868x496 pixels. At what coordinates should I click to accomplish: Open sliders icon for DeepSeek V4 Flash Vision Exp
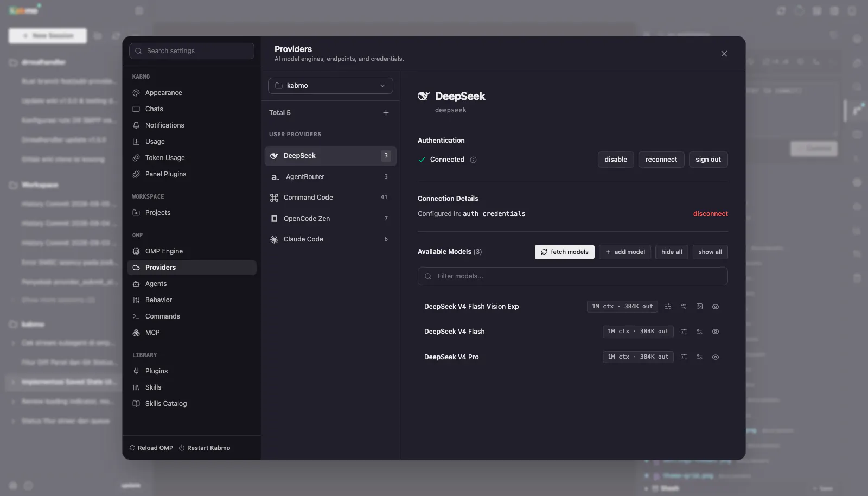coord(668,307)
